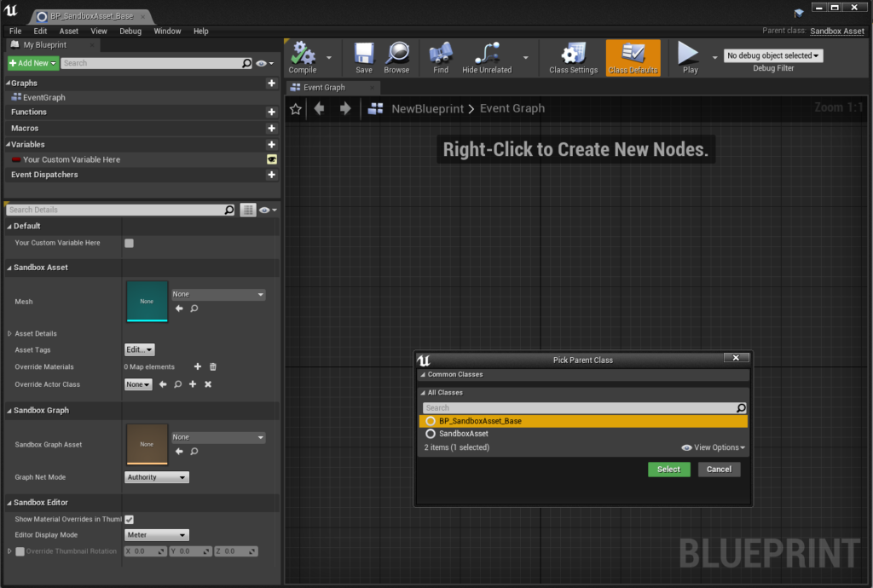Start Play from the toolbar
The height and width of the screenshot is (588, 873).
(x=690, y=58)
